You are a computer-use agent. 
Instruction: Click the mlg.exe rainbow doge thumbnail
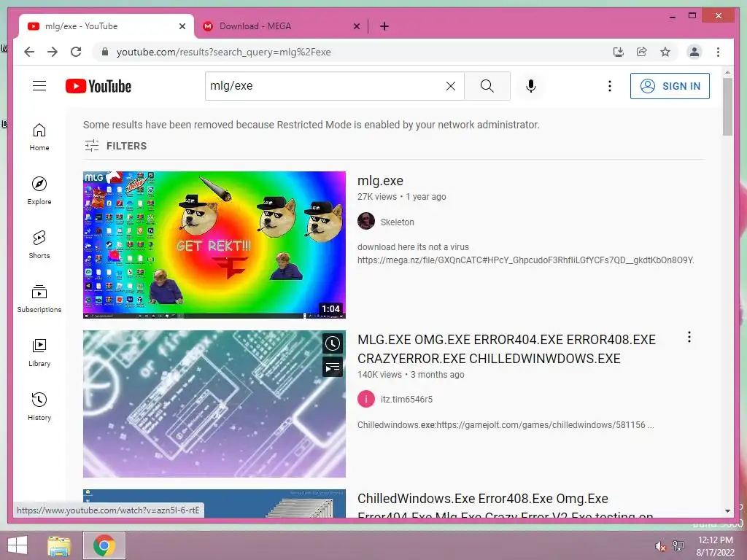tap(214, 245)
